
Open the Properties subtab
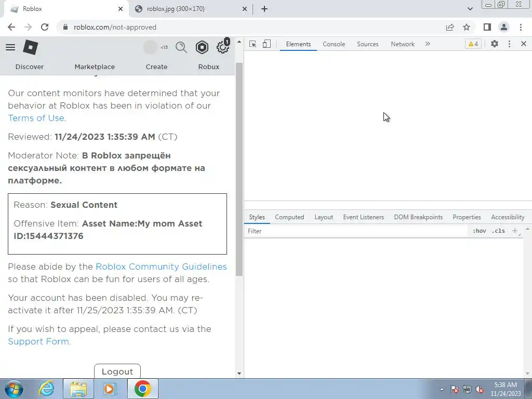467,217
